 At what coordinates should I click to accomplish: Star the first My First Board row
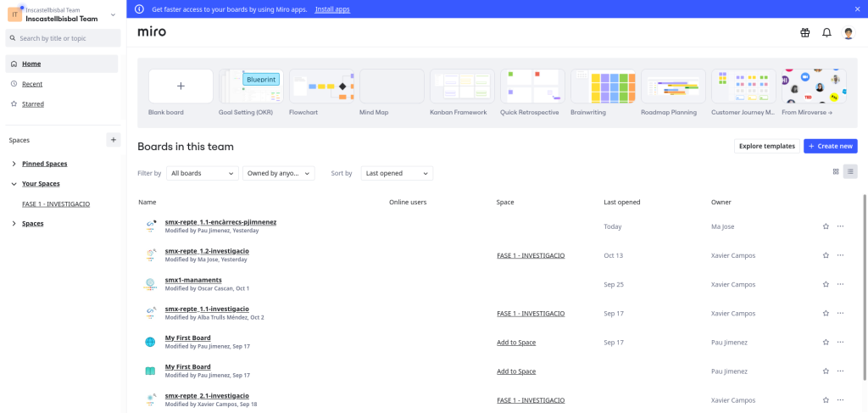point(826,343)
